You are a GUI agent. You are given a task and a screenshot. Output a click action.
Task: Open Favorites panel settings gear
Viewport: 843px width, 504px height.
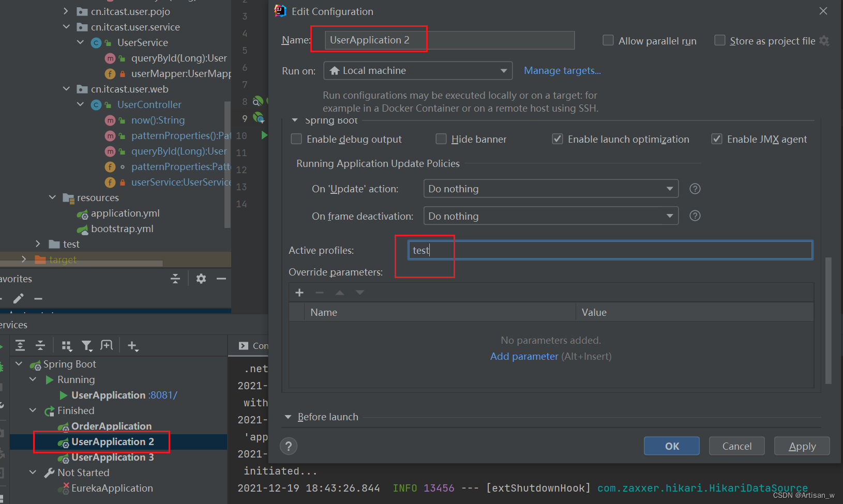click(201, 279)
